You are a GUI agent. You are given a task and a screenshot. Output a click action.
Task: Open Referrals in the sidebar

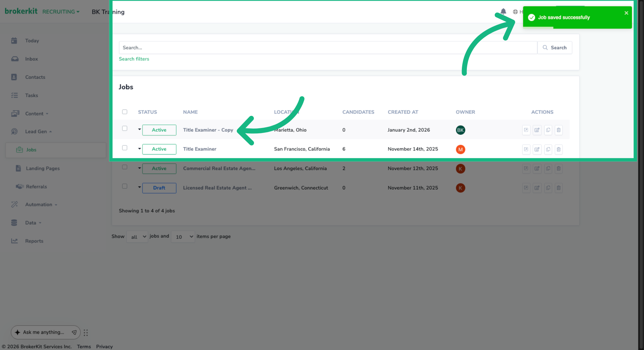tap(36, 187)
